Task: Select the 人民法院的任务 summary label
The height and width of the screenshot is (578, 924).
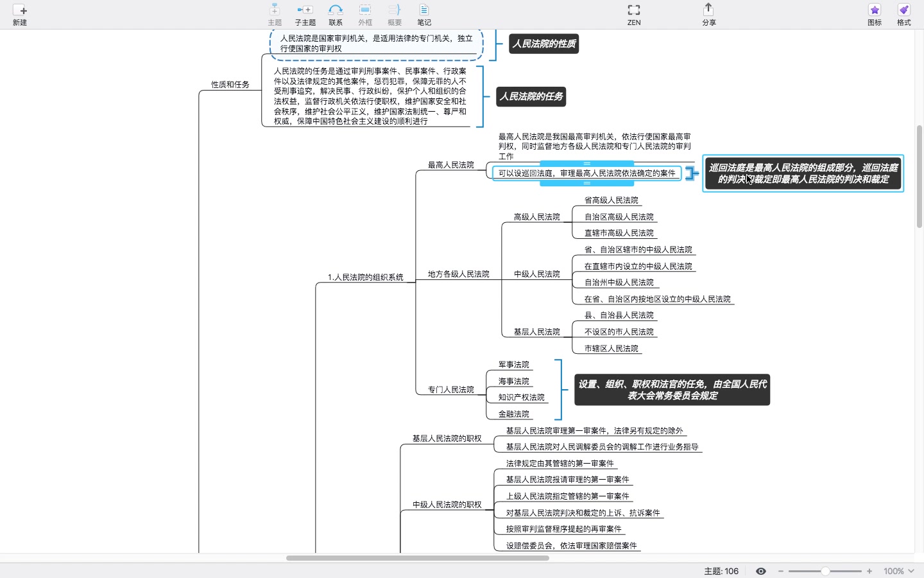Action: (531, 96)
